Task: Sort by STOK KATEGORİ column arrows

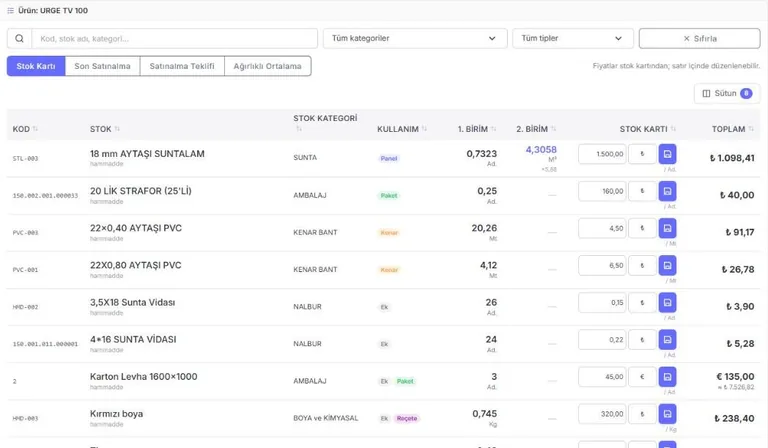Action: tap(299, 129)
